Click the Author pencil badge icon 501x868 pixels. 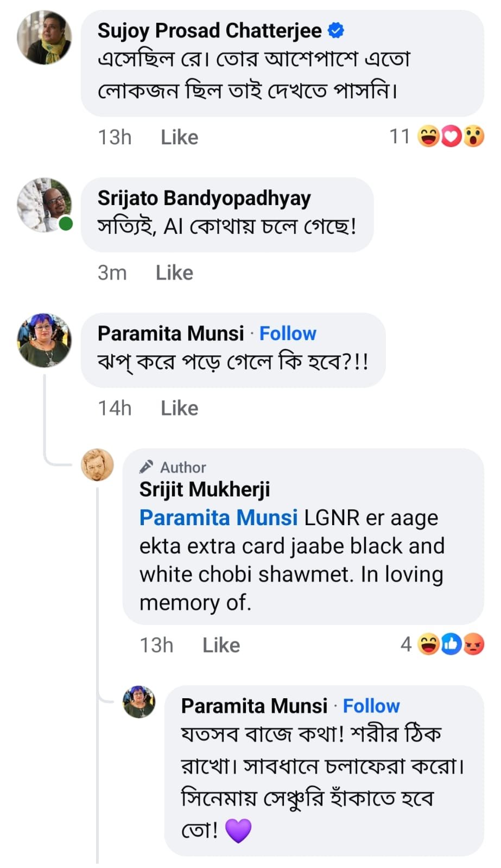click(146, 467)
